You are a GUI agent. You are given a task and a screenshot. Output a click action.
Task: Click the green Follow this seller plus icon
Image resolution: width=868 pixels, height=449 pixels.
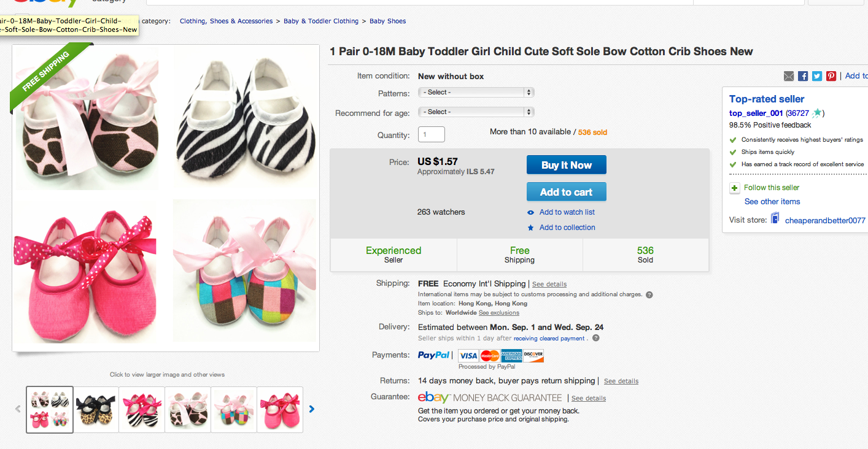[x=734, y=188]
